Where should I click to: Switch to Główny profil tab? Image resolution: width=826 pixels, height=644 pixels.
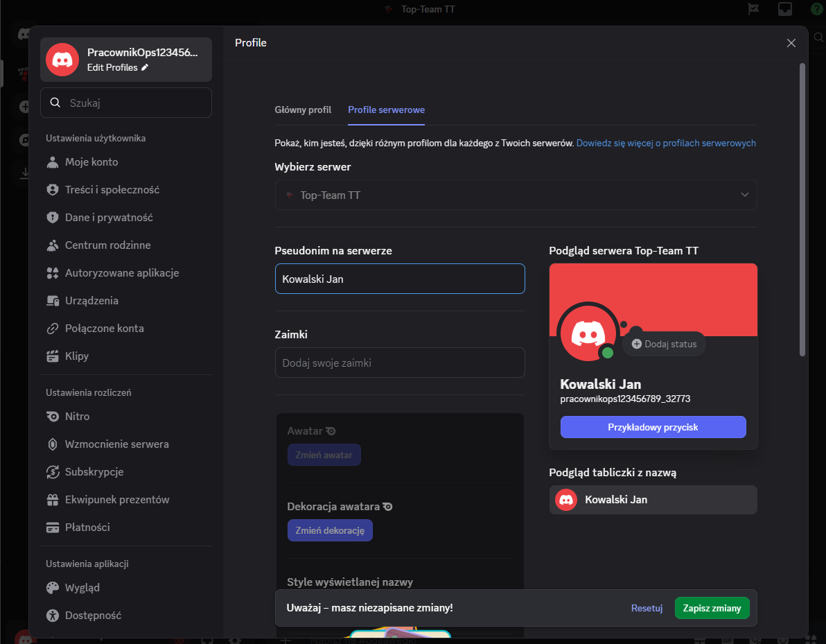303,110
